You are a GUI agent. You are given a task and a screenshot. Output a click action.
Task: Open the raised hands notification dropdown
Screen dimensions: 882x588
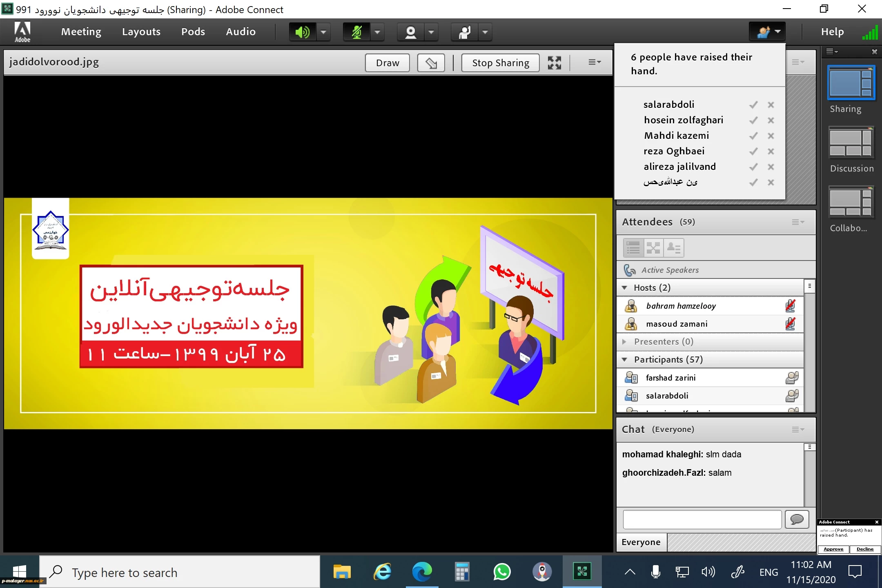click(x=768, y=31)
